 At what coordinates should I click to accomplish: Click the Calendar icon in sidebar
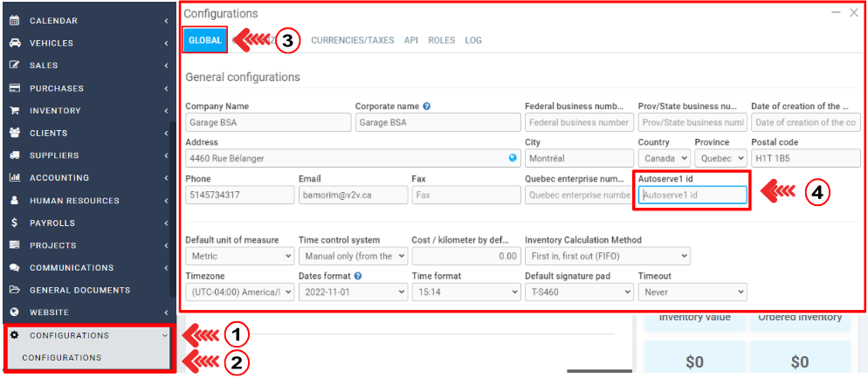click(14, 20)
